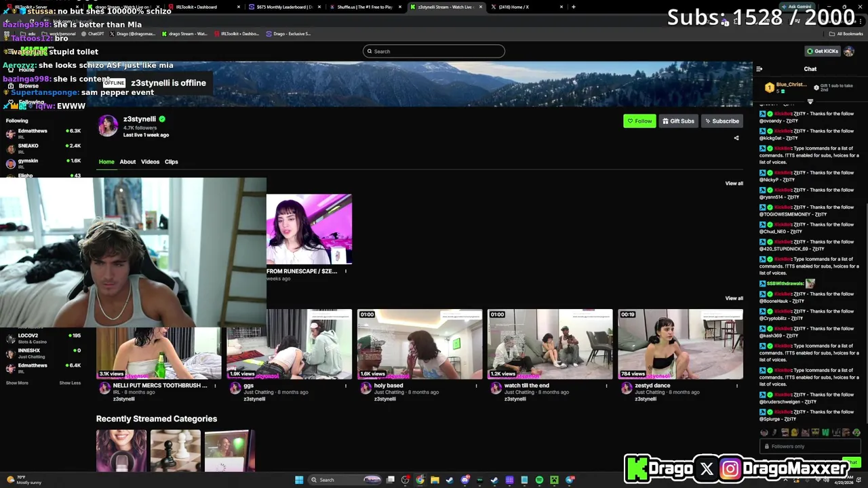
Task: Expand sidebar with Show More
Action: 17,383
